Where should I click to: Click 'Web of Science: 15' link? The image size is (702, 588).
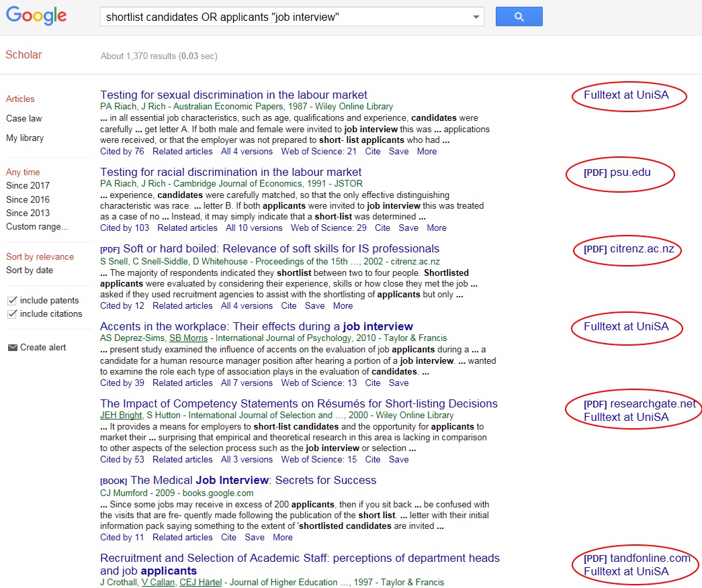319,460
